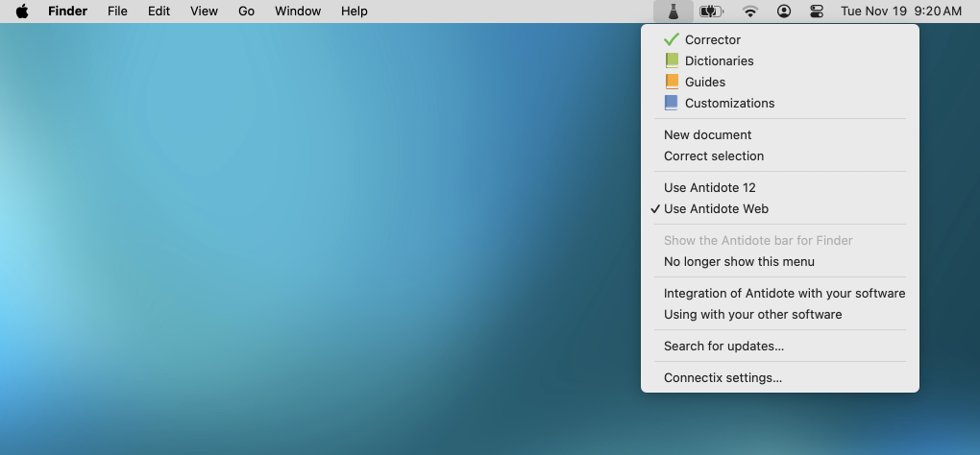Open the Go menu

point(246,12)
